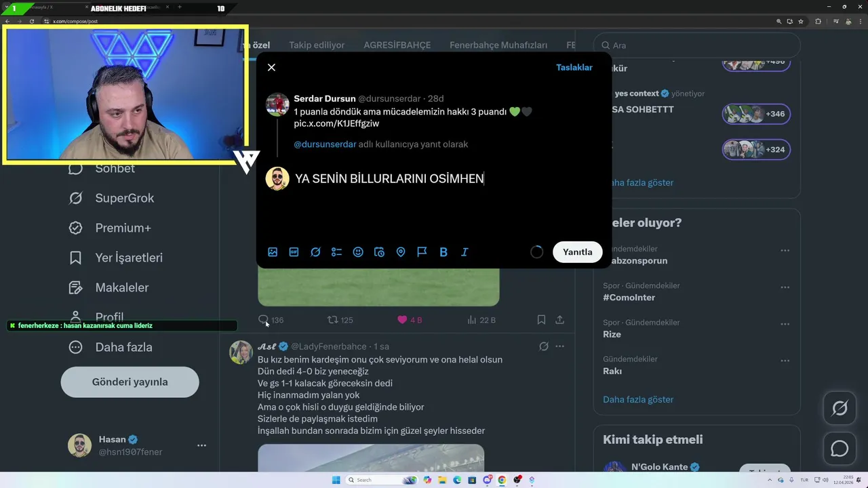Add media image icon in composer
Image resolution: width=868 pixels, height=488 pixels.
(x=273, y=252)
